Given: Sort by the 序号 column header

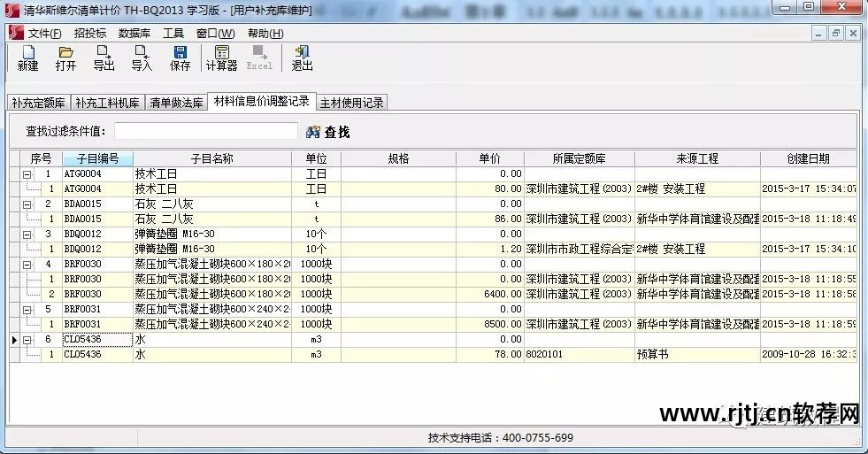Looking at the screenshot, I should [x=41, y=158].
